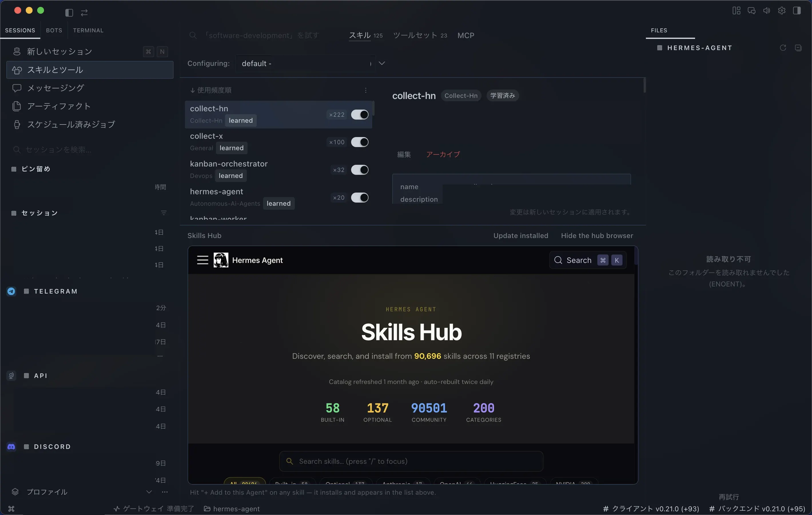The height and width of the screenshot is (515, 812).
Task: Click the Hermes Agent logo image
Action: 221,260
